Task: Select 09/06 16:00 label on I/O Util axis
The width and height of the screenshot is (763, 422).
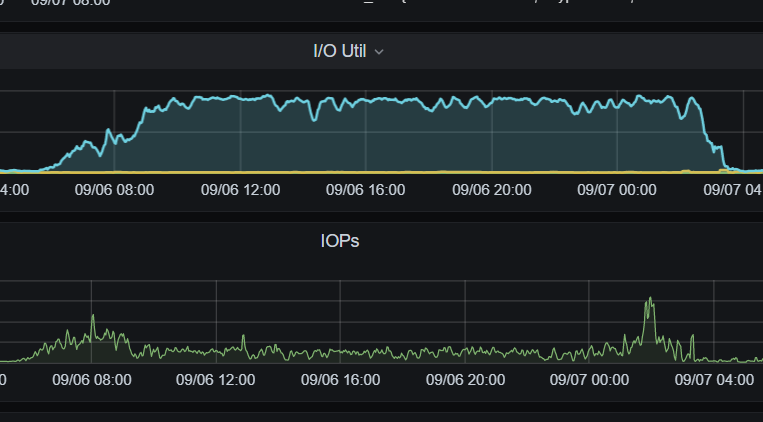Action: pyautogui.click(x=365, y=190)
